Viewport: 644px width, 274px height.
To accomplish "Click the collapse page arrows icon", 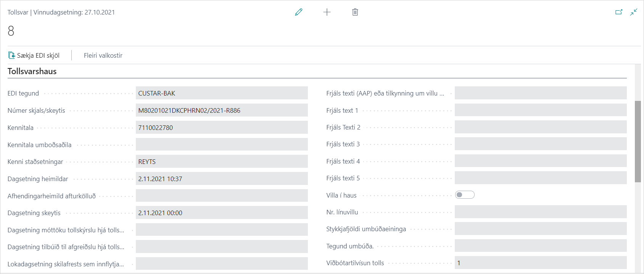I will pos(634,12).
